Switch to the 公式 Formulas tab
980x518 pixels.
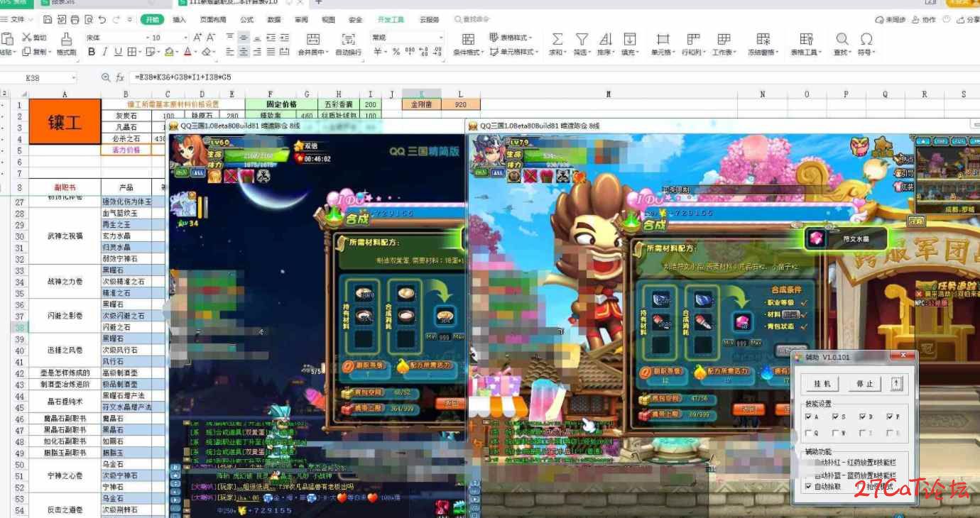pyautogui.click(x=247, y=20)
